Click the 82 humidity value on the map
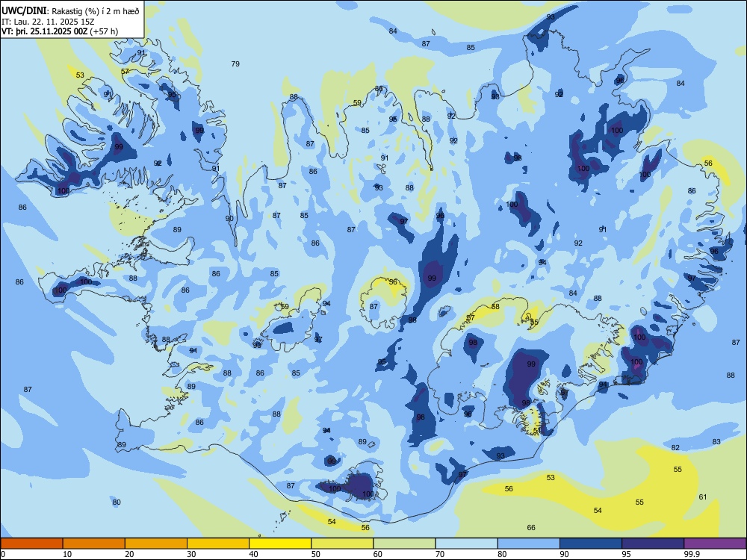747x560 pixels. (x=675, y=447)
